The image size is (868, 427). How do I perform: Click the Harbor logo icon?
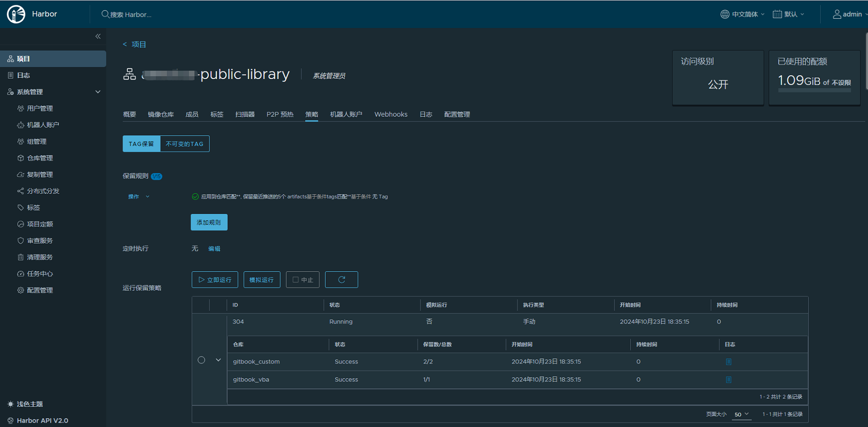[16, 14]
